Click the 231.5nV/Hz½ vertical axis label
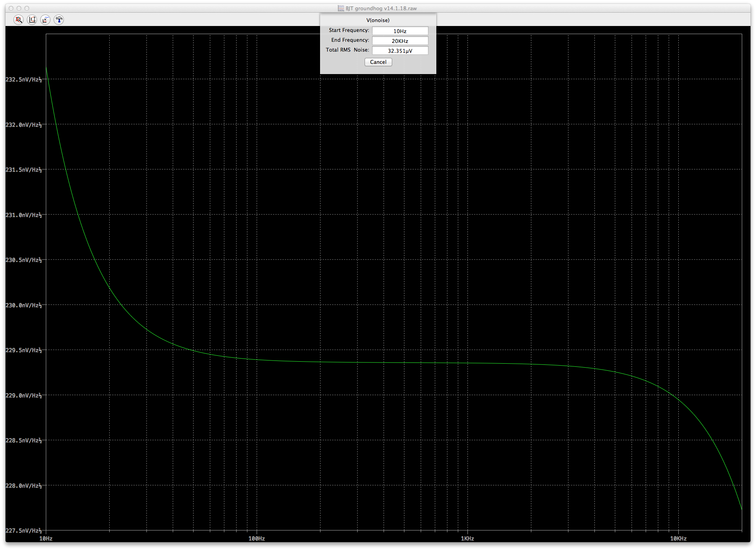Viewport: 756px width, 550px height. point(24,170)
